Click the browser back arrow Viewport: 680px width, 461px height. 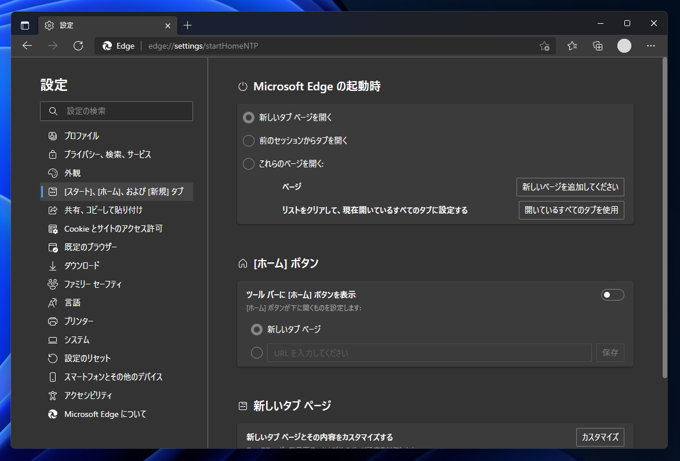[27, 46]
